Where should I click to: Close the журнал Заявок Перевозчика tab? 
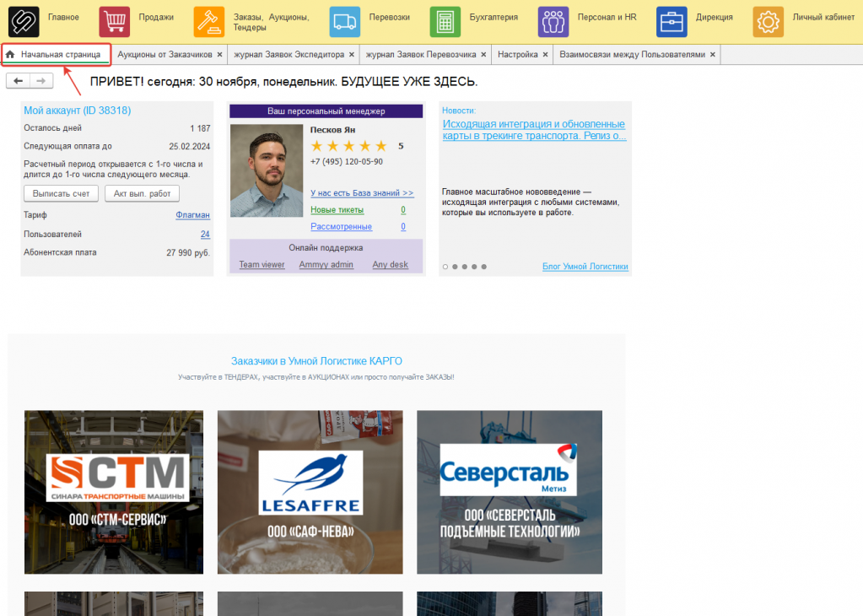pyautogui.click(x=483, y=55)
